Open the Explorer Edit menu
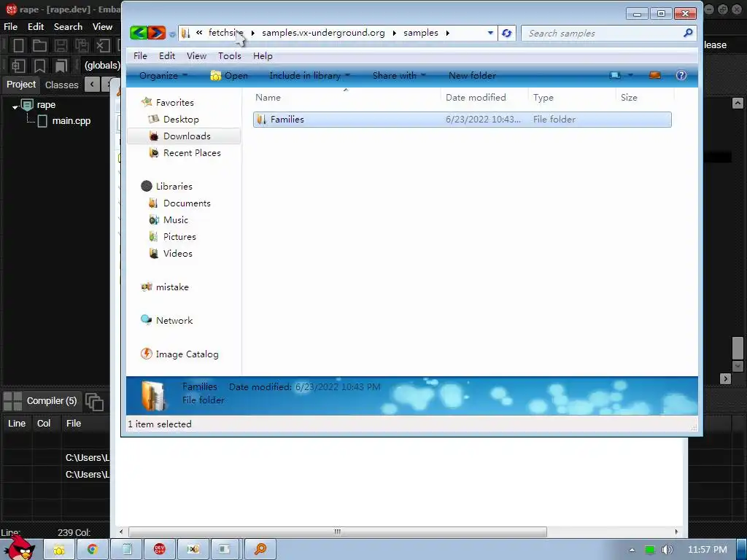The width and height of the screenshot is (747, 560). pyautogui.click(x=167, y=55)
